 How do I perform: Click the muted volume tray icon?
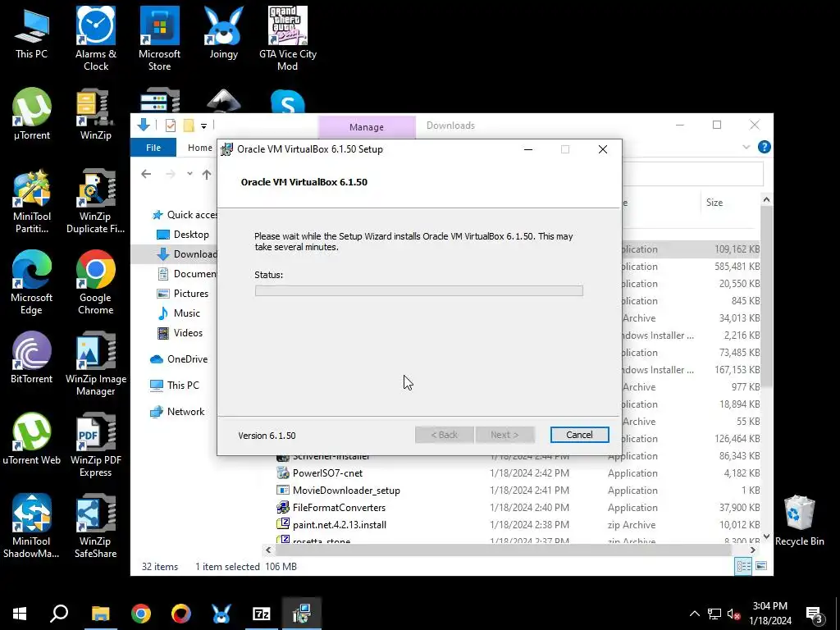734,614
